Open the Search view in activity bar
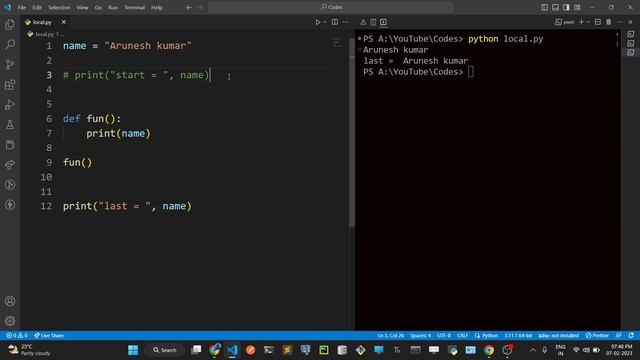The image size is (640, 360). click(x=10, y=44)
